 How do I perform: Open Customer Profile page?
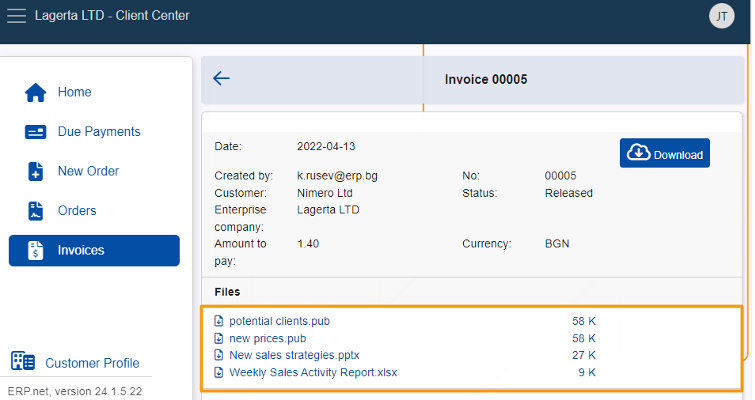click(x=92, y=363)
